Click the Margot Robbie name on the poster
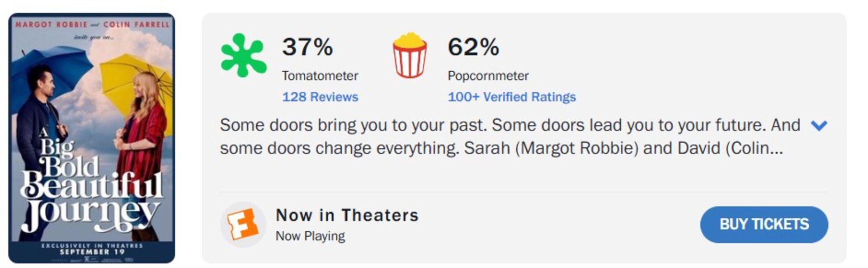This screenshot has height=268, width=868. tap(51, 24)
